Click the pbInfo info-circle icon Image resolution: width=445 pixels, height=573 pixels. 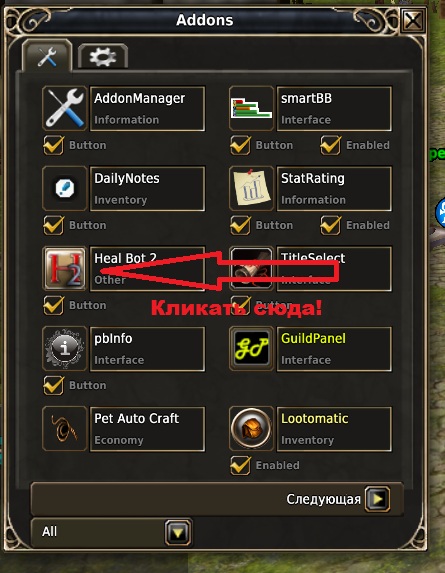point(65,349)
